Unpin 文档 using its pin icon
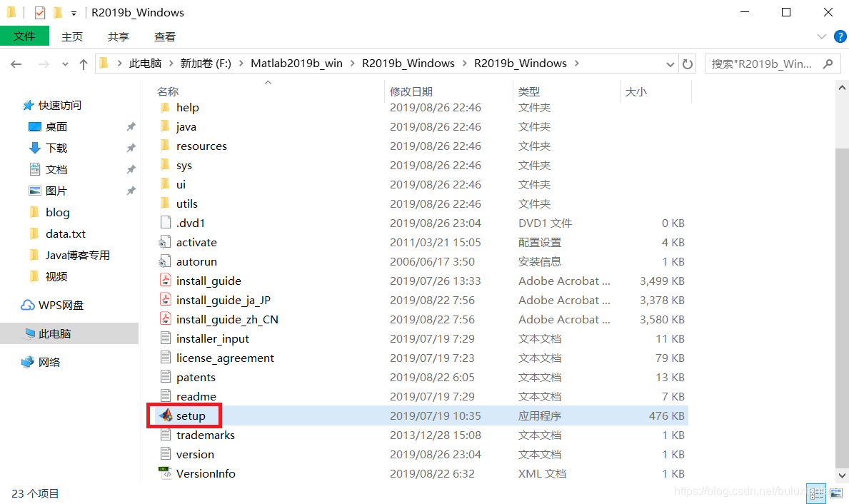 click(x=131, y=169)
